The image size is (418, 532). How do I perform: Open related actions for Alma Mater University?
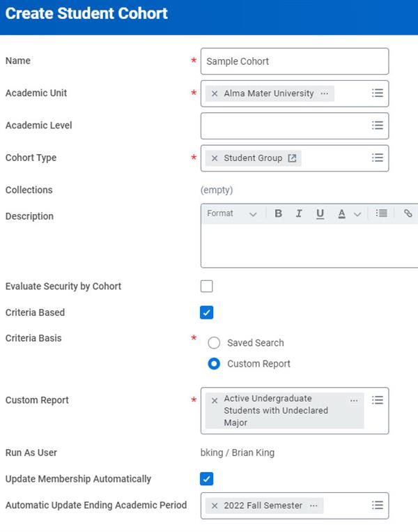point(325,93)
